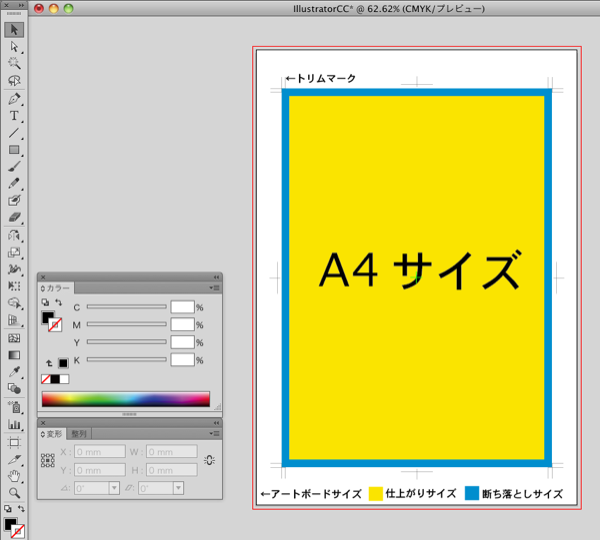Activate the Paintbrush tool
This screenshot has height=540, width=600.
[x=14, y=167]
